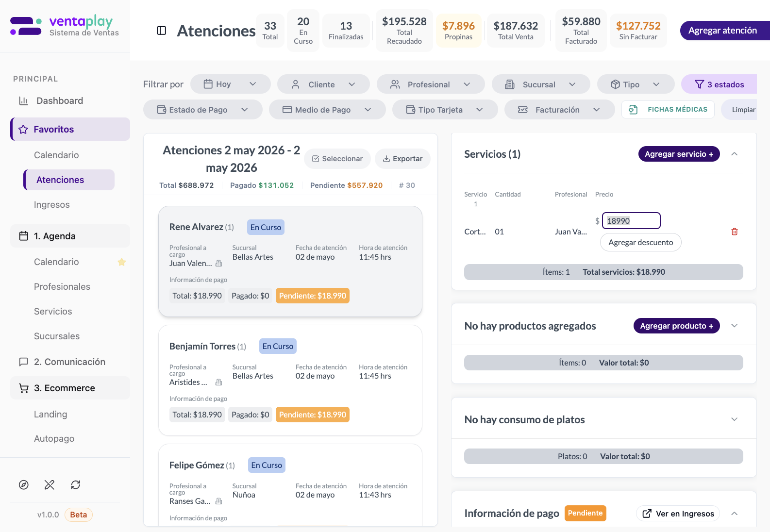Open the Hoy date filter dropdown

(x=231, y=84)
